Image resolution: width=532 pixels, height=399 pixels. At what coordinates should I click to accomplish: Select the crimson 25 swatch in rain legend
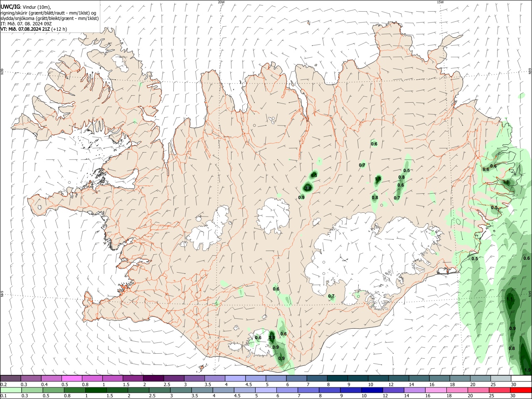coord(500,390)
